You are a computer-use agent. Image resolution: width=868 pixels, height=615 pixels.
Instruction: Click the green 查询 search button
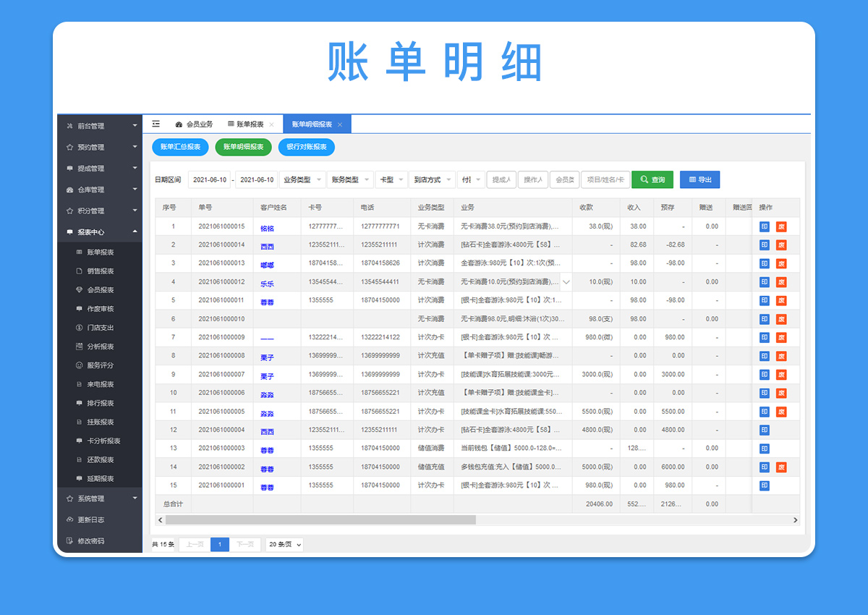point(652,179)
